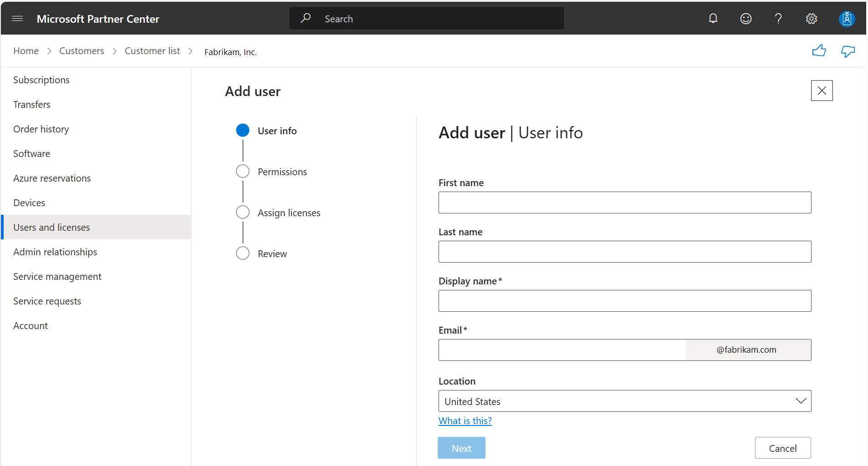Open the help question mark icon
Image resolution: width=868 pixels, height=466 pixels.
coord(778,18)
